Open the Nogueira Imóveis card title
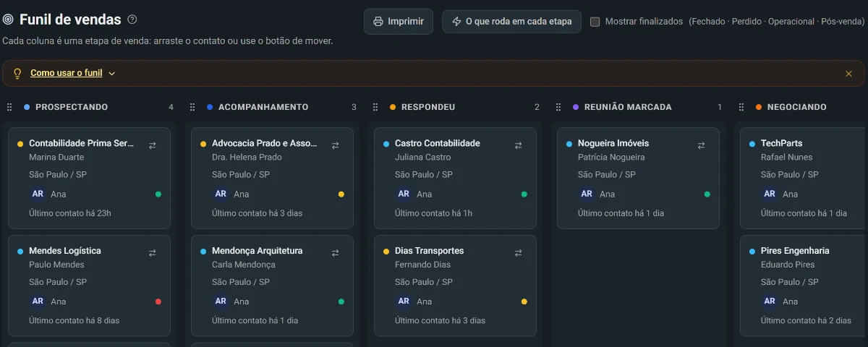The height and width of the screenshot is (347, 868). click(613, 143)
